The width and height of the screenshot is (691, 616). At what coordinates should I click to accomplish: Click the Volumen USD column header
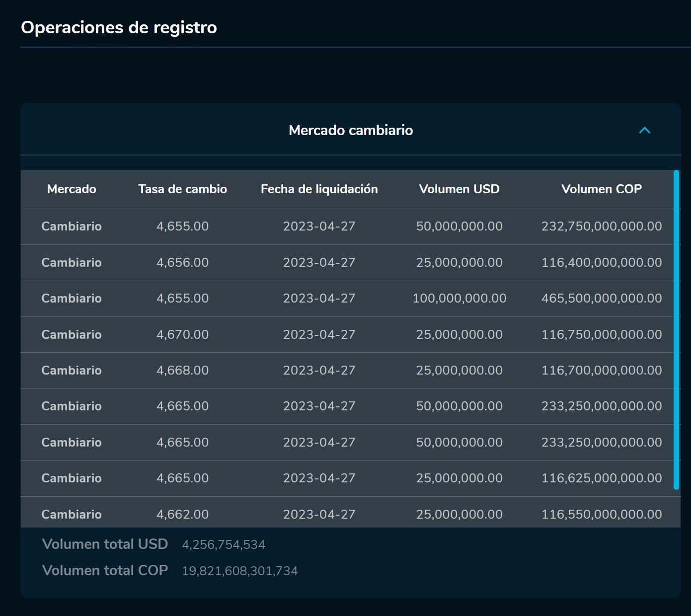[459, 189]
